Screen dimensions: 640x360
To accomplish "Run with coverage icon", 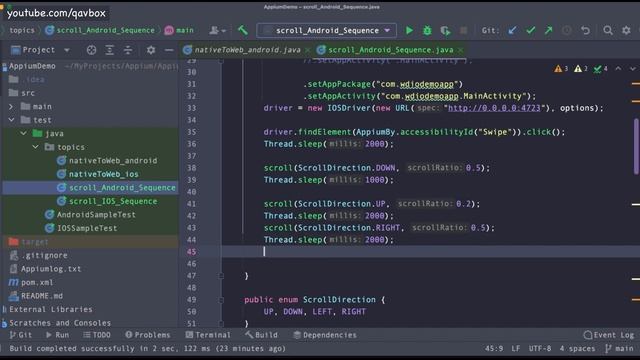I will (x=445, y=31).
